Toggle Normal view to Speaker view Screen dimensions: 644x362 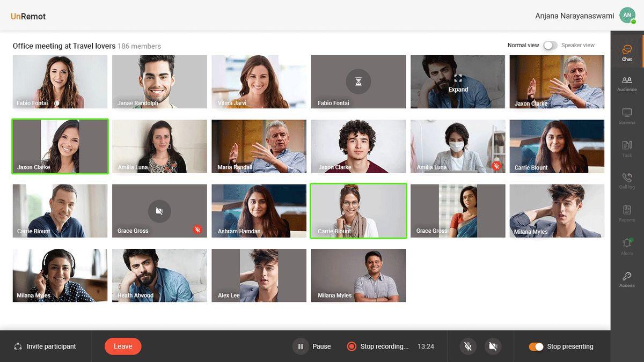pos(550,46)
